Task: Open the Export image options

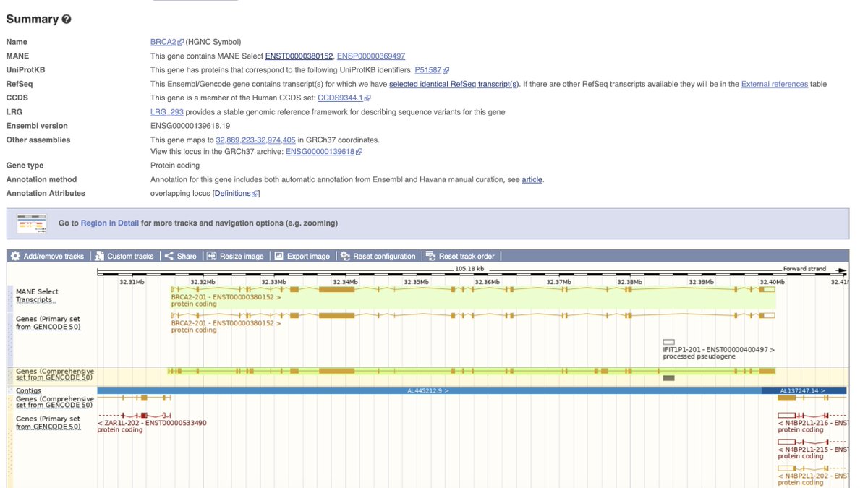Action: click(302, 256)
